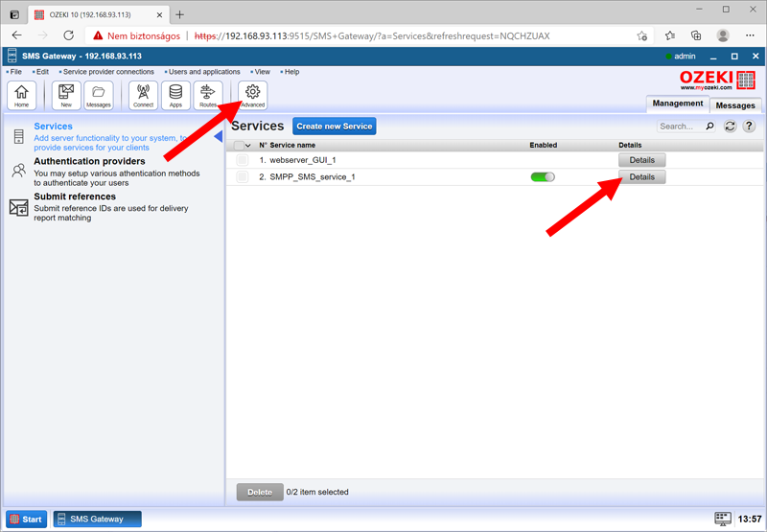This screenshot has height=532, width=767.
Task: Click the Service name column header
Action: click(x=292, y=146)
